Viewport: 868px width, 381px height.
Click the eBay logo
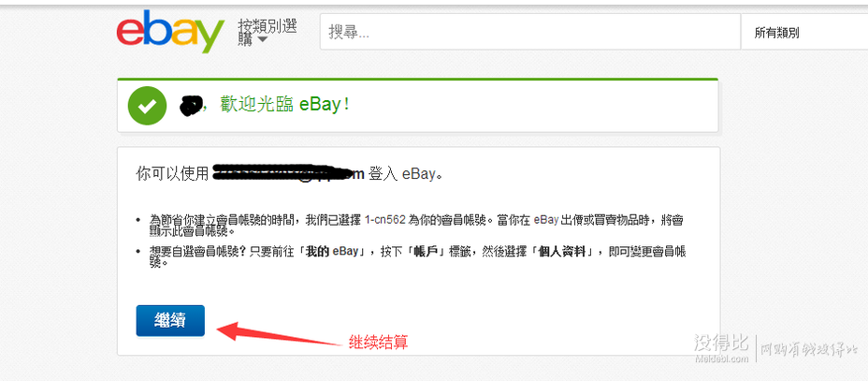pyautogui.click(x=170, y=31)
